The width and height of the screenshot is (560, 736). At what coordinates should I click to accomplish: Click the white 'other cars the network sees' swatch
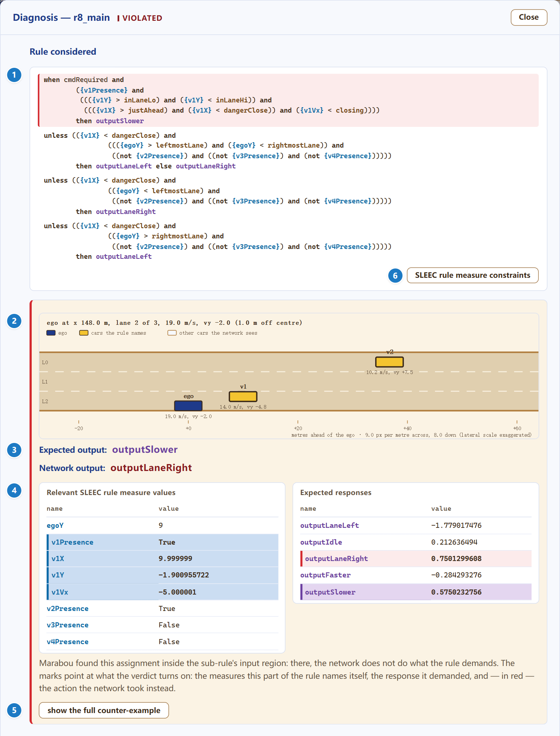tap(172, 333)
